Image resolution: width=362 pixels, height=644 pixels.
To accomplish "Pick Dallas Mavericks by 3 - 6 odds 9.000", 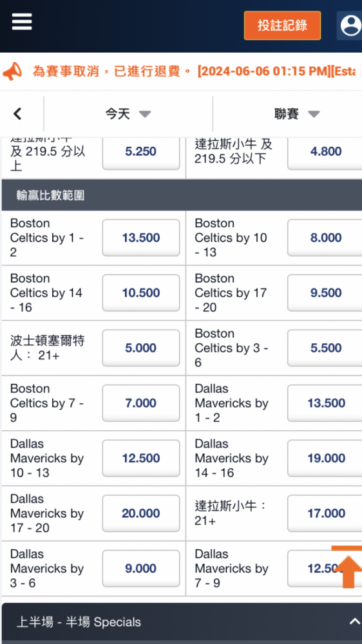I will pyautogui.click(x=141, y=569).
